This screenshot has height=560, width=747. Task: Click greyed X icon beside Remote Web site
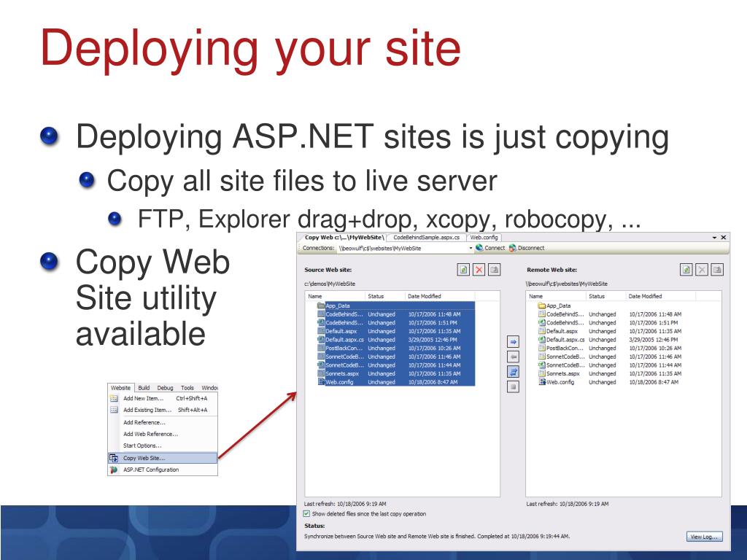702,270
